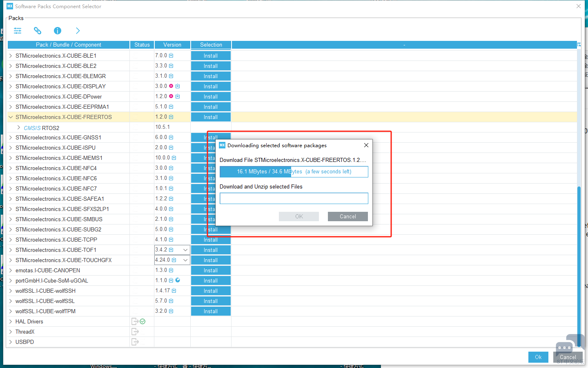The height and width of the screenshot is (368, 588).
Task: Click download icon beside X-CUBE-NFC4 version 3.0.0
Action: click(x=171, y=168)
